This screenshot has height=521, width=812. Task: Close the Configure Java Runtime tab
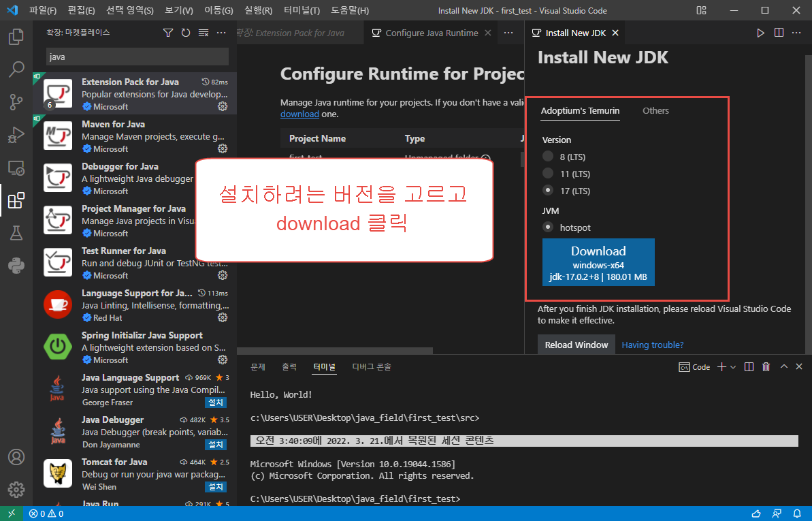[487, 33]
